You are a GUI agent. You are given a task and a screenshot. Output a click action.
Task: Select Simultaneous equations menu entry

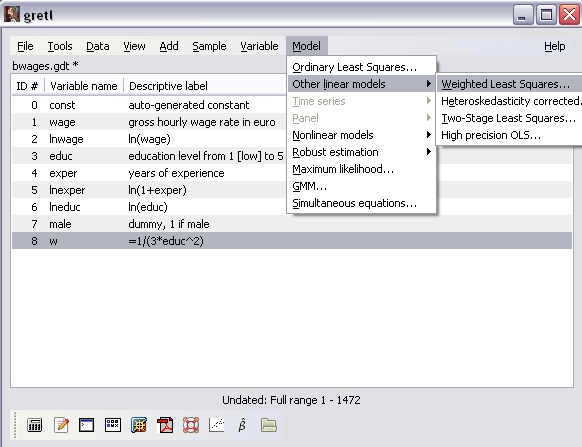click(362, 203)
